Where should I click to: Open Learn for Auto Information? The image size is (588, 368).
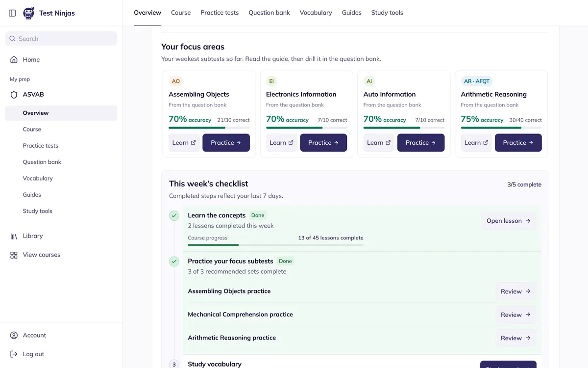[x=379, y=143]
